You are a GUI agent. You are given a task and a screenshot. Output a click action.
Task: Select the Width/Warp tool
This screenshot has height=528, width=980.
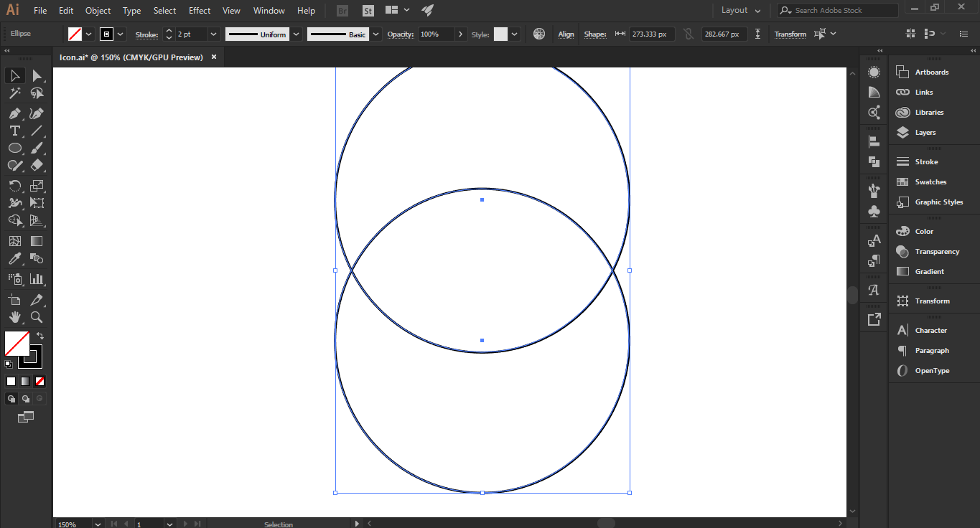pos(14,203)
